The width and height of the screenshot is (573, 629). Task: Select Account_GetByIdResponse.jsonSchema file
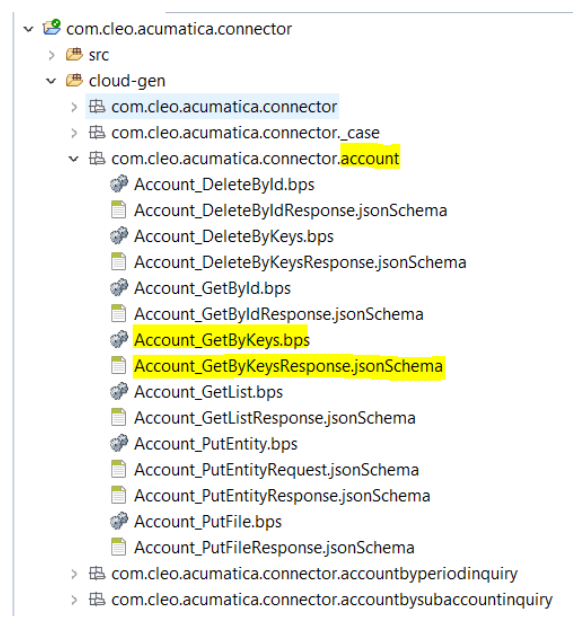pyautogui.click(x=279, y=314)
